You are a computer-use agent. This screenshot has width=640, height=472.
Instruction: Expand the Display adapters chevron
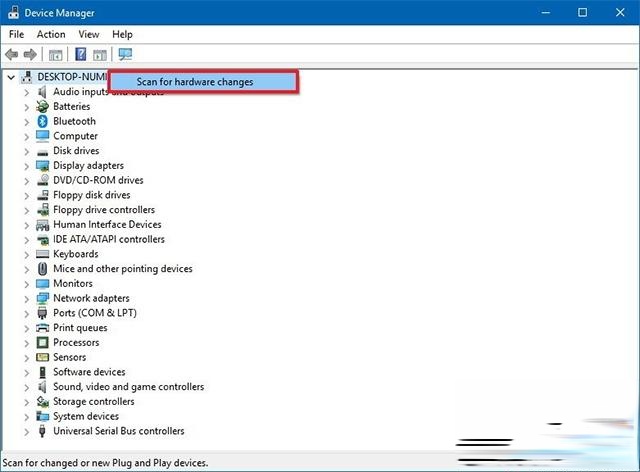coord(27,166)
